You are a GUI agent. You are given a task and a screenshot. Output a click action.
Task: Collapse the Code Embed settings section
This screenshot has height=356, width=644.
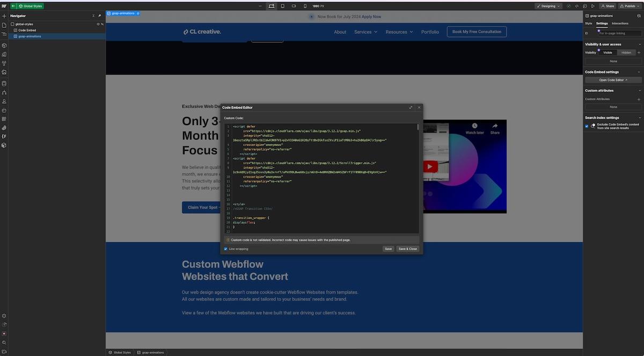click(639, 72)
